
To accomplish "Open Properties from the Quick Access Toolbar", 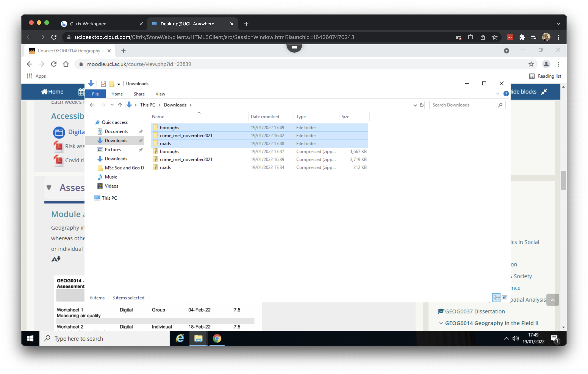I will point(103,84).
